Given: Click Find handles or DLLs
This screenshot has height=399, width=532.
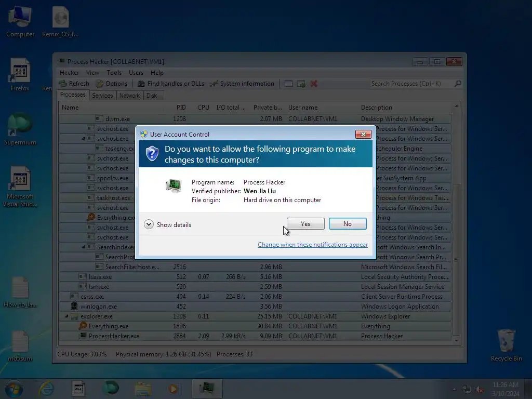Looking at the screenshot, I should [171, 84].
